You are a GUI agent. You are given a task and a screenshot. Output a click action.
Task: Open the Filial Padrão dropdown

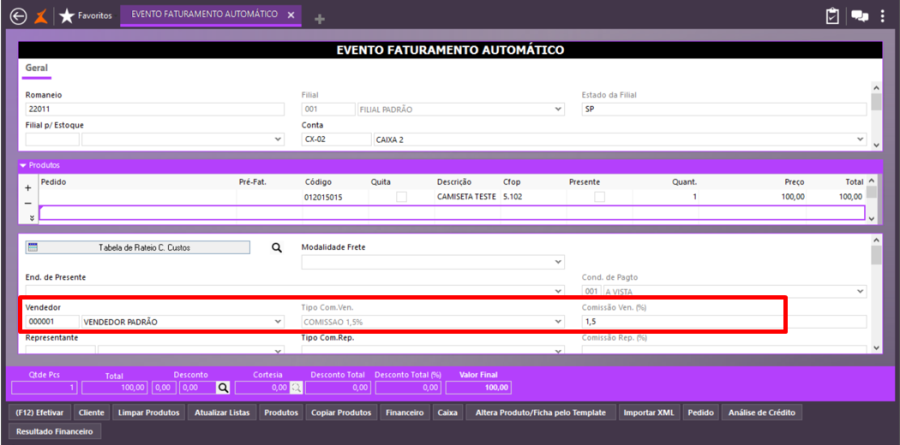[x=558, y=109]
